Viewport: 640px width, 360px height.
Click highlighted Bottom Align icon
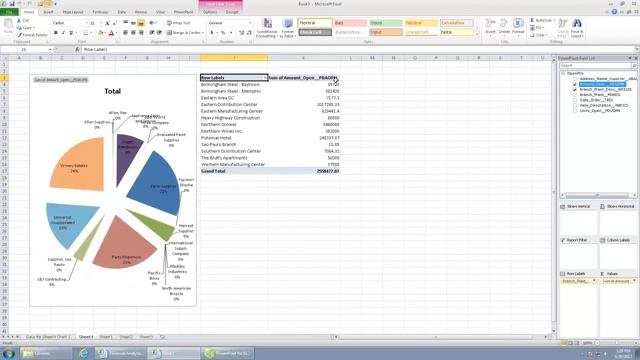(x=141, y=23)
